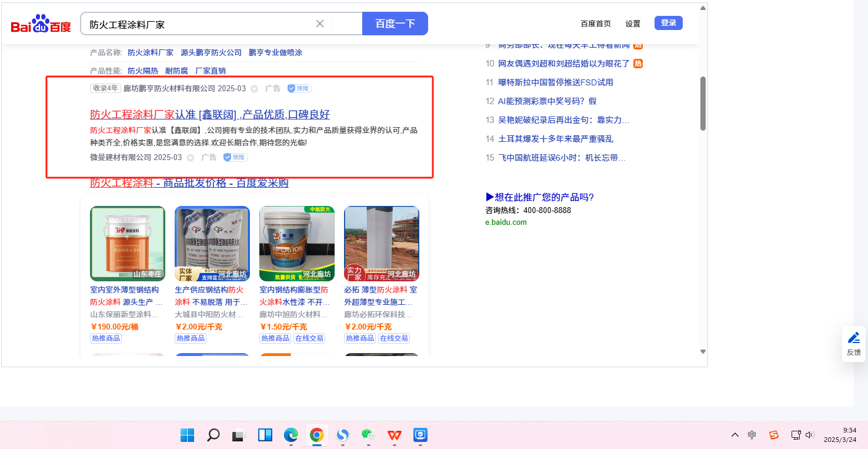The width and height of the screenshot is (868, 449).
Task: Click the 热 hot tag on 网友偶遇刘超和刘超结婚
Action: click(638, 64)
